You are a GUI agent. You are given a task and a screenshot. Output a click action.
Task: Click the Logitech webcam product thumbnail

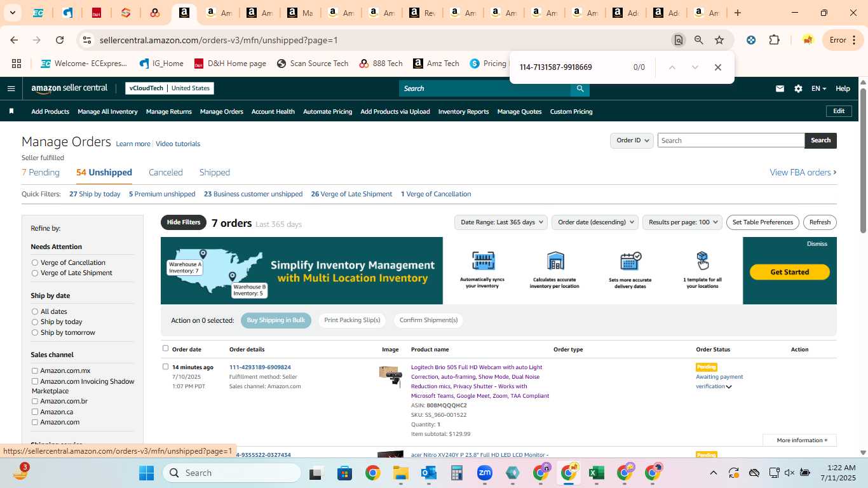[391, 376]
